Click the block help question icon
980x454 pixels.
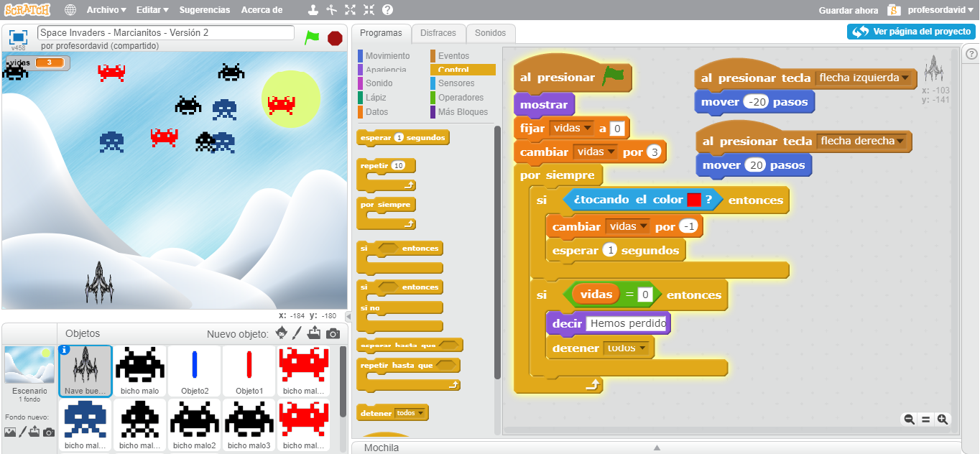387,10
